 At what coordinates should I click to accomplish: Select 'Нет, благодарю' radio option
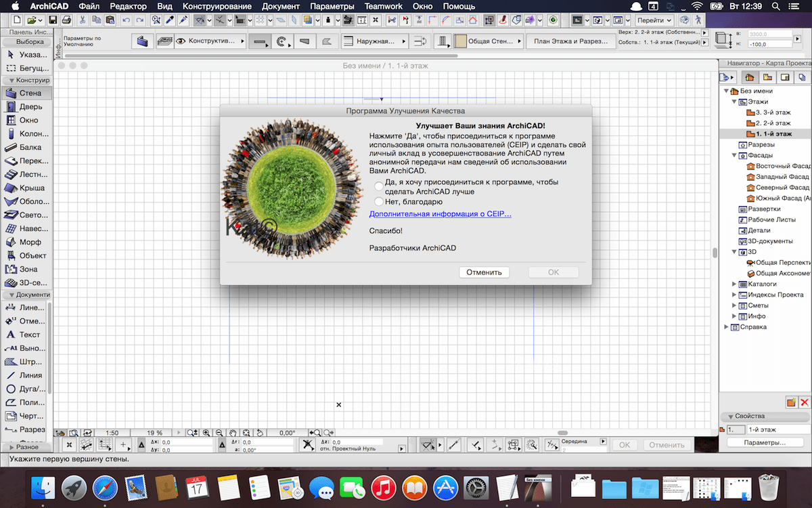[379, 201]
